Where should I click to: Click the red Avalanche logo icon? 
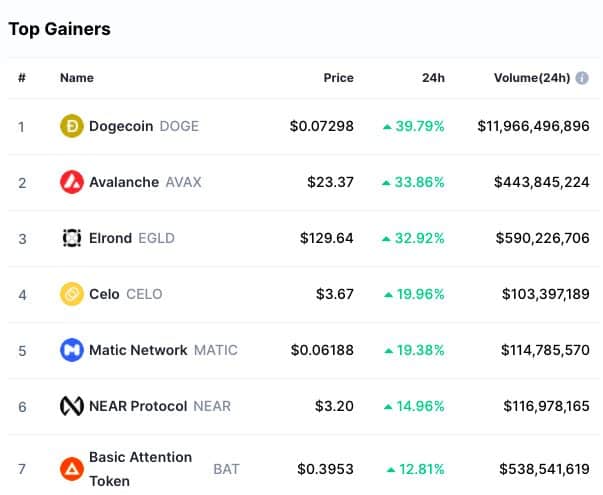pos(72,182)
